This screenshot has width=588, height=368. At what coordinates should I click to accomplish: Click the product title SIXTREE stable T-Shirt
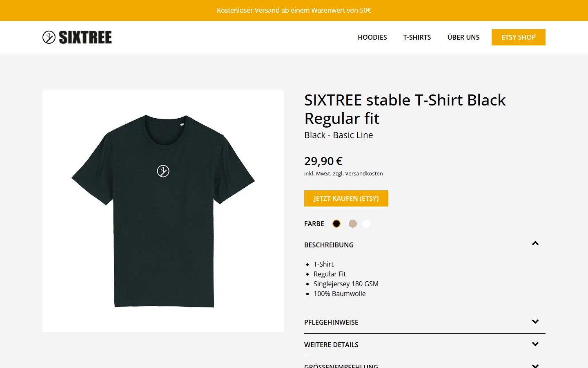[x=405, y=109]
